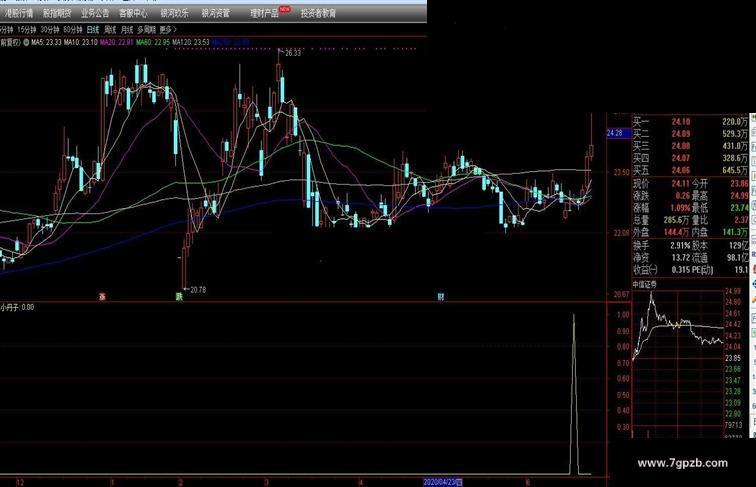Viewport: 756px width, 487px height.
Task: Switch to the 60分钟 period tab
Action: click(x=73, y=30)
